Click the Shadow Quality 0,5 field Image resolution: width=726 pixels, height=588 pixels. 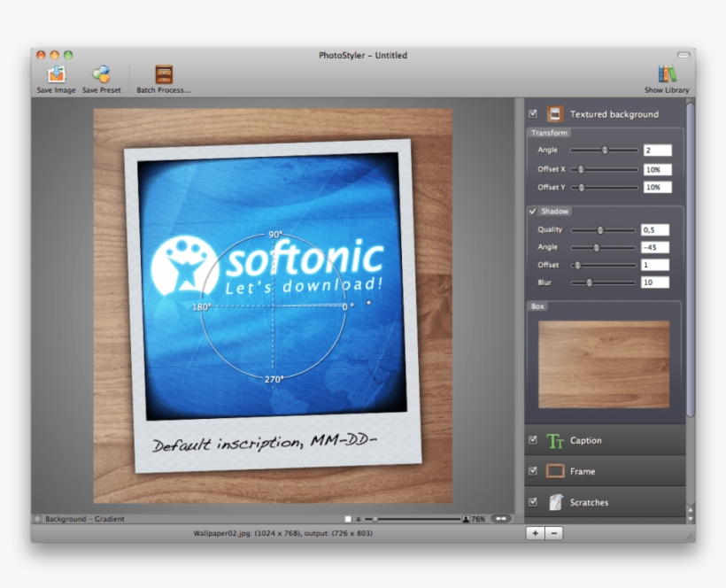click(x=654, y=229)
